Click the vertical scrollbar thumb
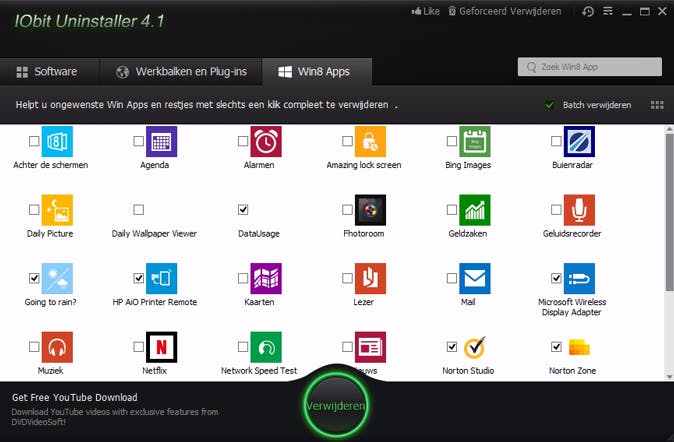Image resolution: width=674 pixels, height=442 pixels. [669, 212]
